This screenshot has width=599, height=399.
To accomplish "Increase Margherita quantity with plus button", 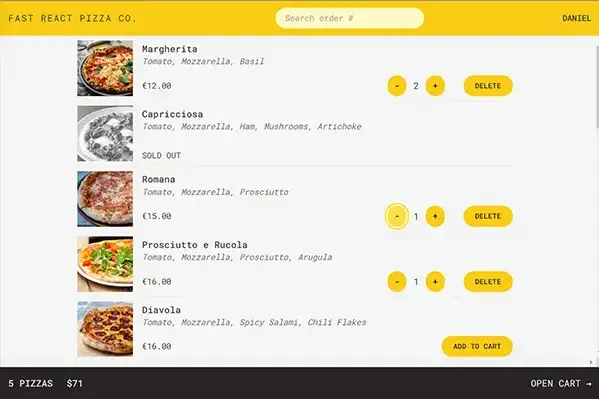I will (x=435, y=86).
